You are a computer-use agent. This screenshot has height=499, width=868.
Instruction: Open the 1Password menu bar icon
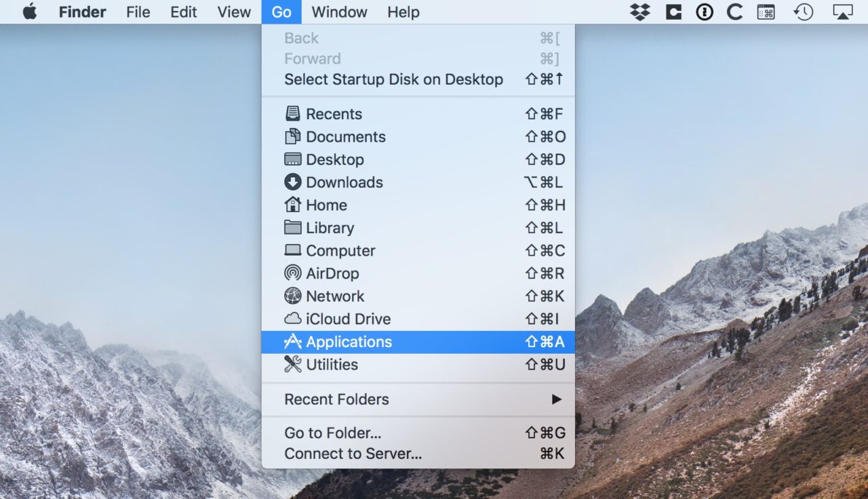click(x=705, y=12)
